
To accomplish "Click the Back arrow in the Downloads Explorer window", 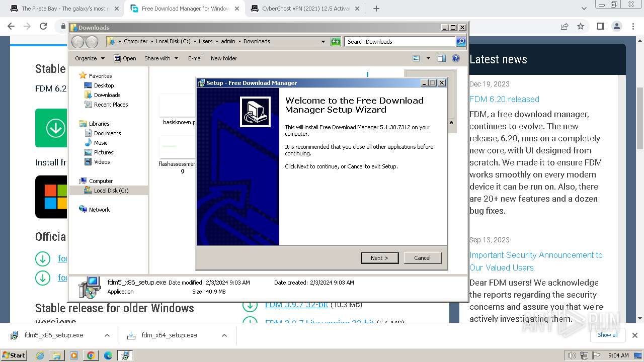I will (x=77, y=42).
